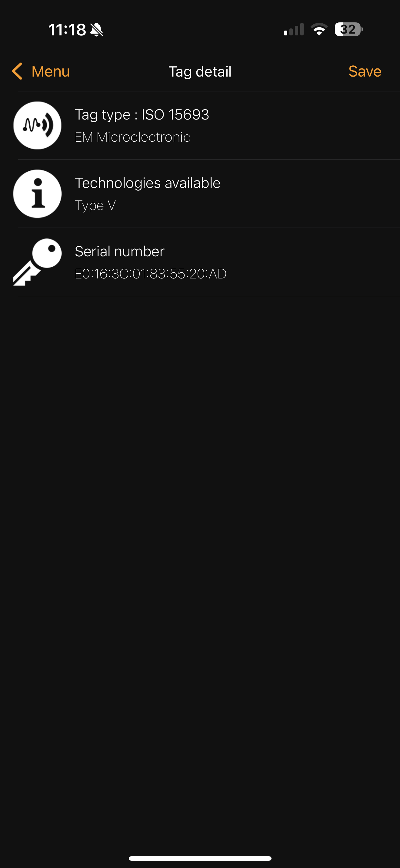Image resolution: width=400 pixels, height=868 pixels.
Task: Tap the Wi-Fi status icon
Action: click(x=319, y=29)
